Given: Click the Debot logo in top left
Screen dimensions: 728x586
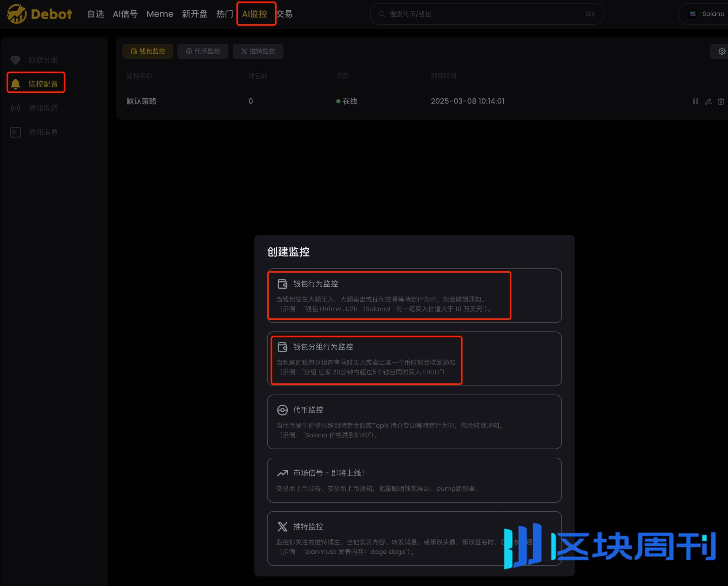Looking at the screenshot, I should [x=39, y=14].
